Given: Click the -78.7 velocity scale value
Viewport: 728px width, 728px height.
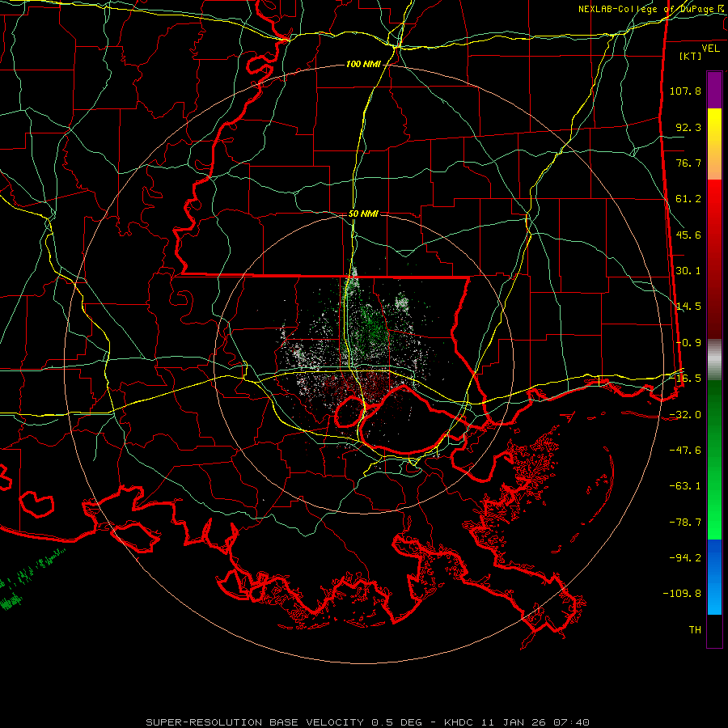Looking at the screenshot, I should click(685, 523).
